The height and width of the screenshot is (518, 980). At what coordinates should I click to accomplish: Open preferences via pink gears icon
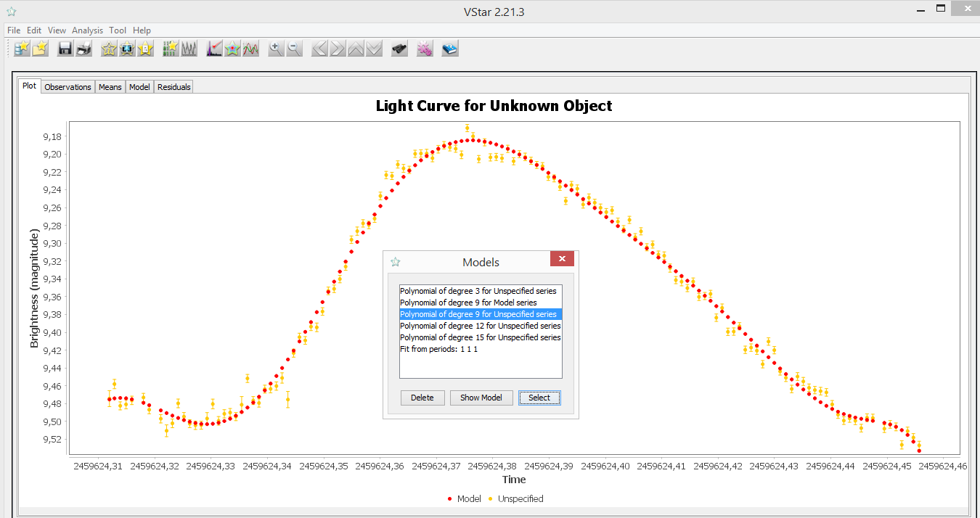425,49
